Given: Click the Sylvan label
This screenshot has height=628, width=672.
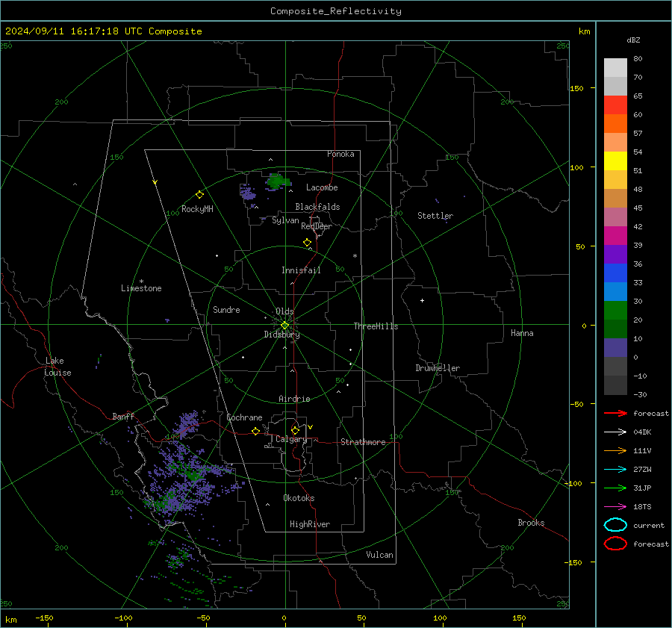Looking at the screenshot, I should point(285,220).
